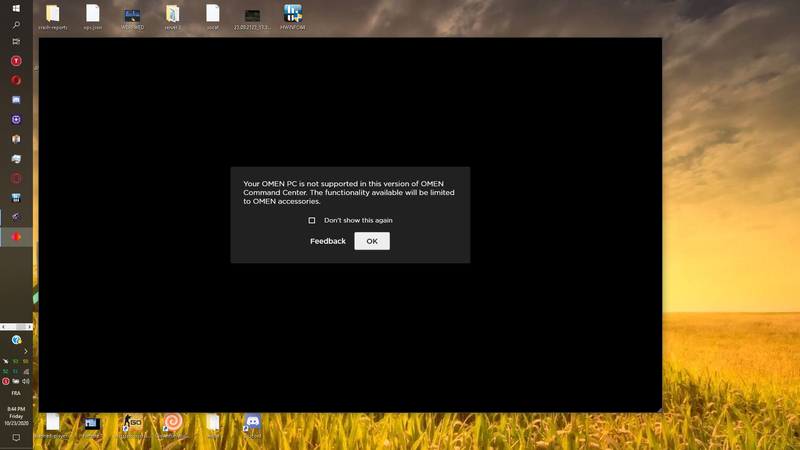Image resolution: width=800 pixels, height=450 pixels.
Task: Open the volume control in system tray
Action: (x=26, y=381)
